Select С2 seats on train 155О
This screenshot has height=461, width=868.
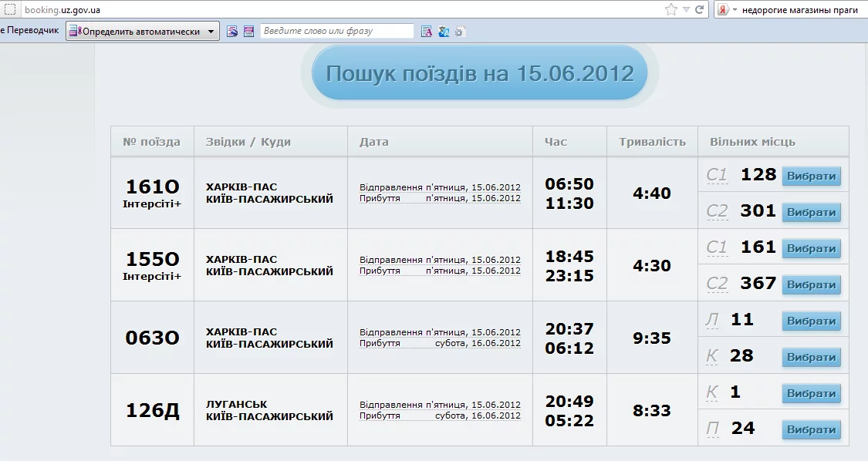click(x=811, y=284)
